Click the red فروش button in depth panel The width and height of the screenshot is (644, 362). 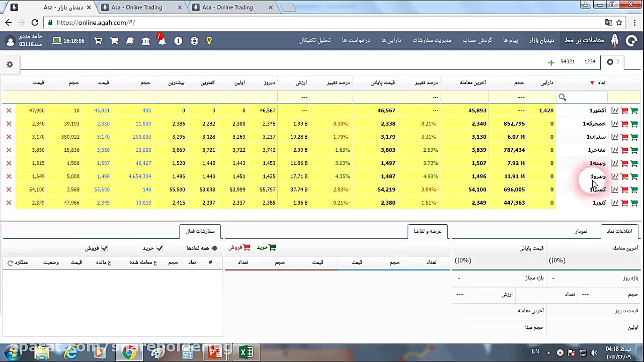[x=239, y=247]
